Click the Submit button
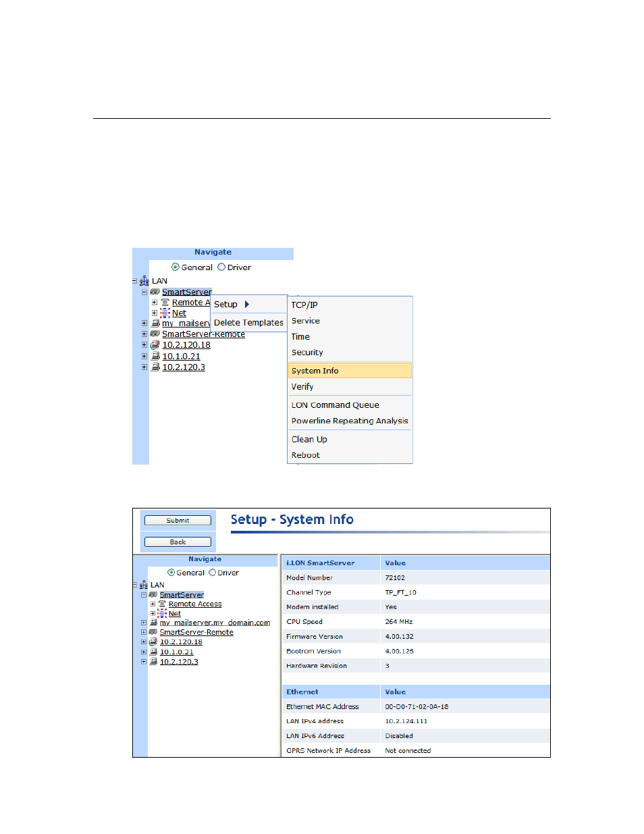 click(178, 521)
